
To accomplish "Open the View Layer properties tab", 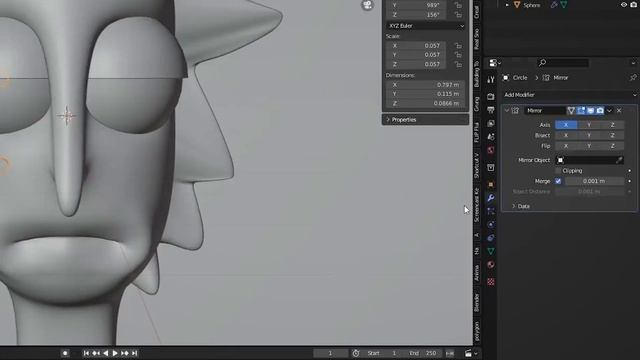I will pyautogui.click(x=491, y=123).
